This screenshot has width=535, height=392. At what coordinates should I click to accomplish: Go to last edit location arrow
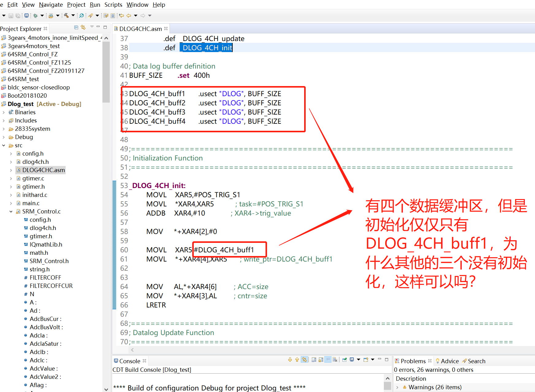[x=121, y=16]
